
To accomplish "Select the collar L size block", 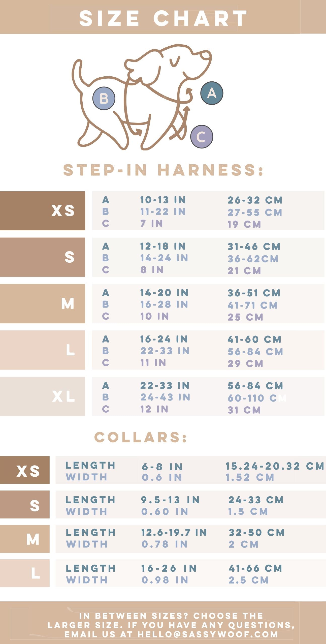I will [25, 573].
